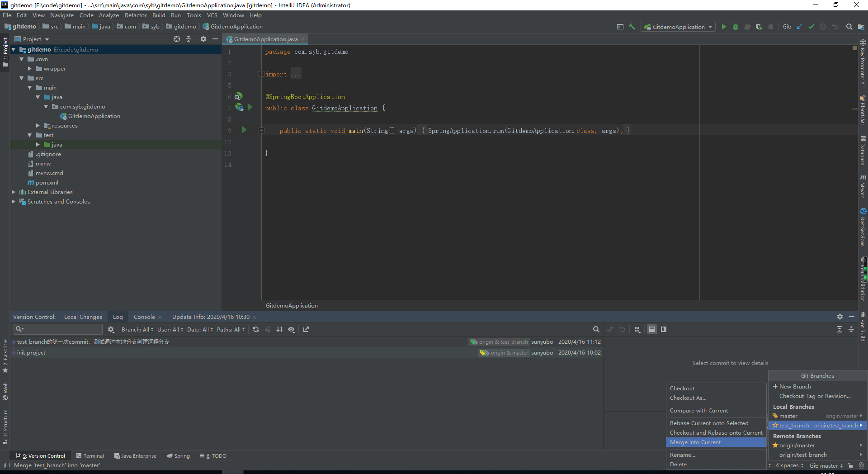Image resolution: width=868 pixels, height=474 pixels.
Task: Toggle the 1: Project tool window stripe button
Action: [x=5, y=52]
